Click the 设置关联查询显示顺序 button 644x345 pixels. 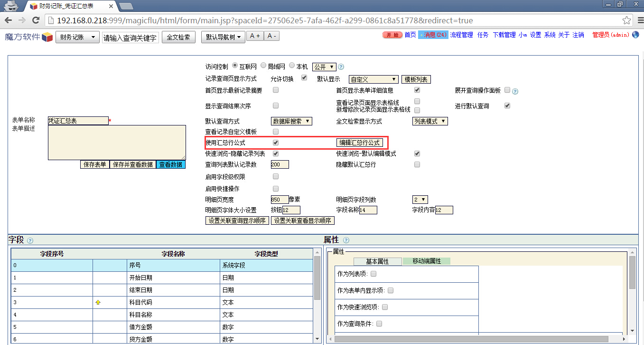237,220
